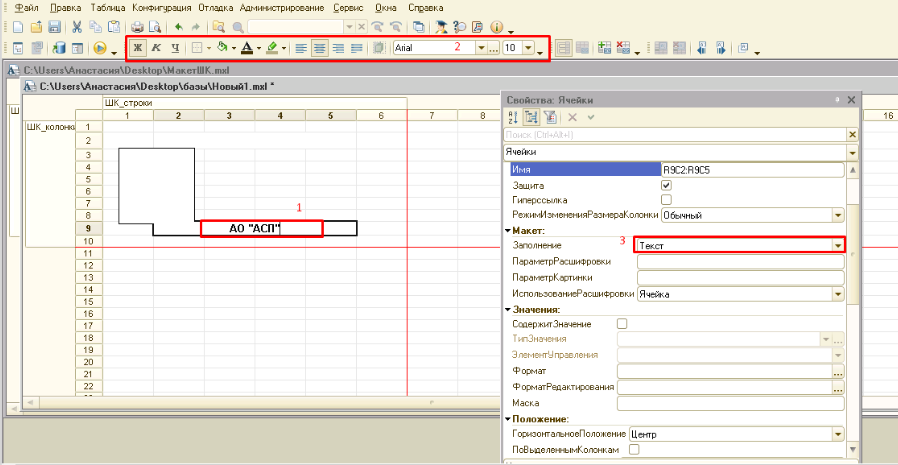Viewport: 898px width, 465px height.
Task: Collapse the Макет section
Action: tap(508, 230)
